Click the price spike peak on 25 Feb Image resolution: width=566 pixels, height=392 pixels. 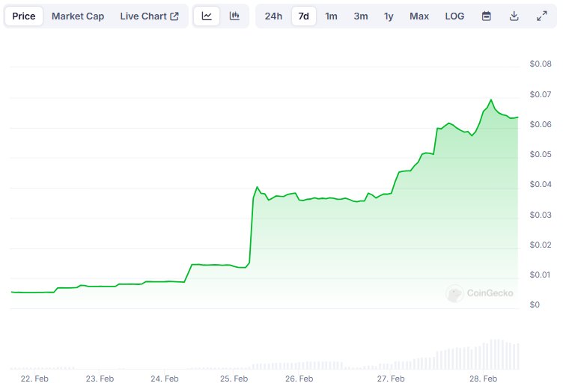click(x=257, y=187)
